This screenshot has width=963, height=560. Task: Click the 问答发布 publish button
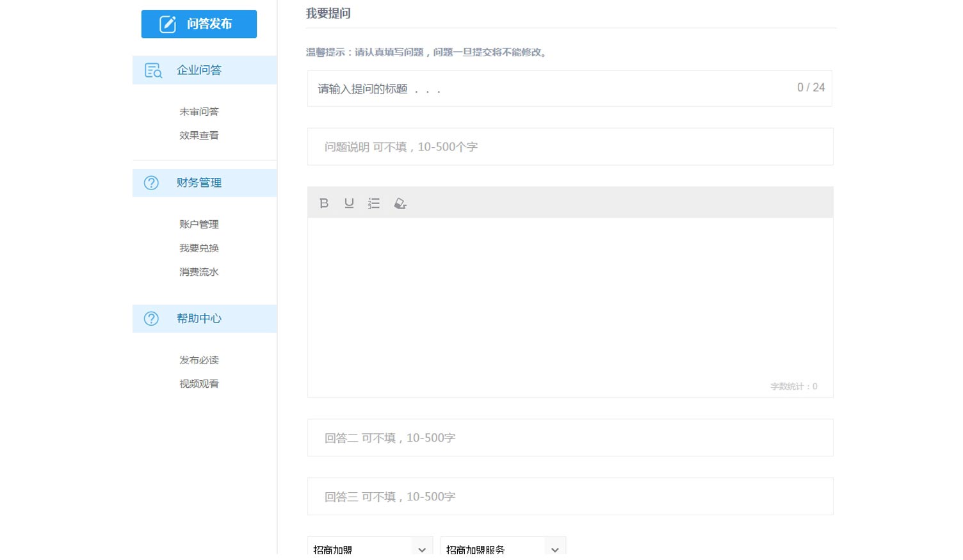(199, 24)
